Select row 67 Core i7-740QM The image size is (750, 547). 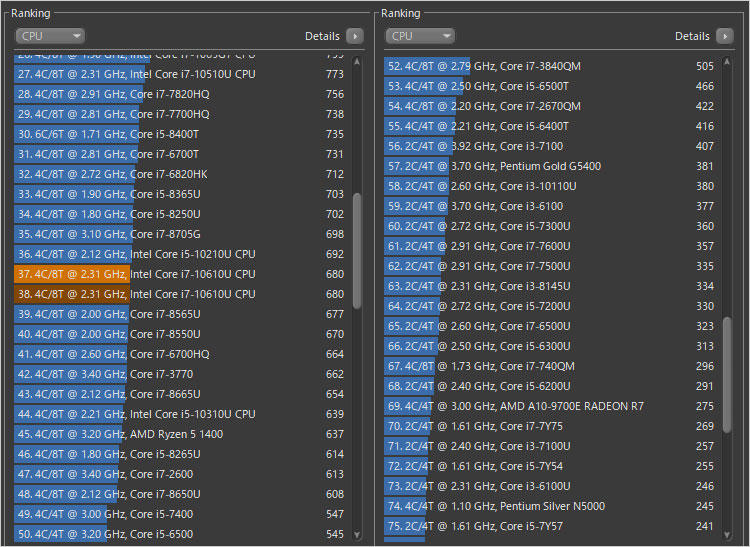pyautogui.click(x=551, y=366)
